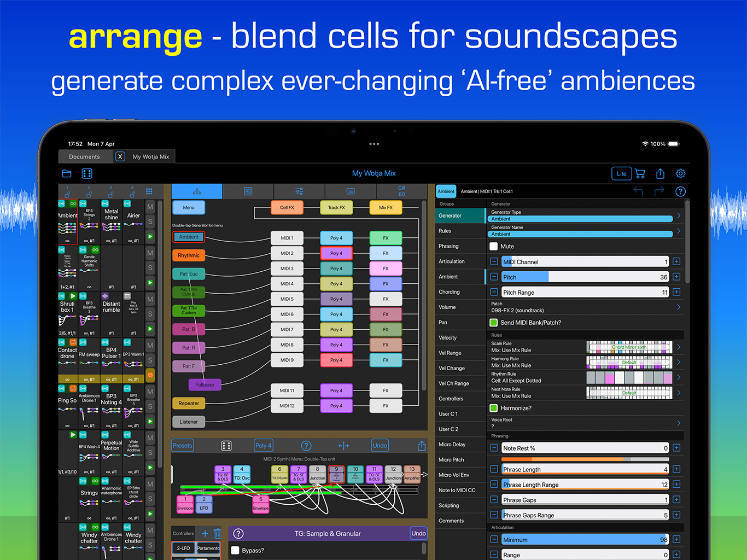Switch to the Documents tab
The image size is (747, 560).
84,157
